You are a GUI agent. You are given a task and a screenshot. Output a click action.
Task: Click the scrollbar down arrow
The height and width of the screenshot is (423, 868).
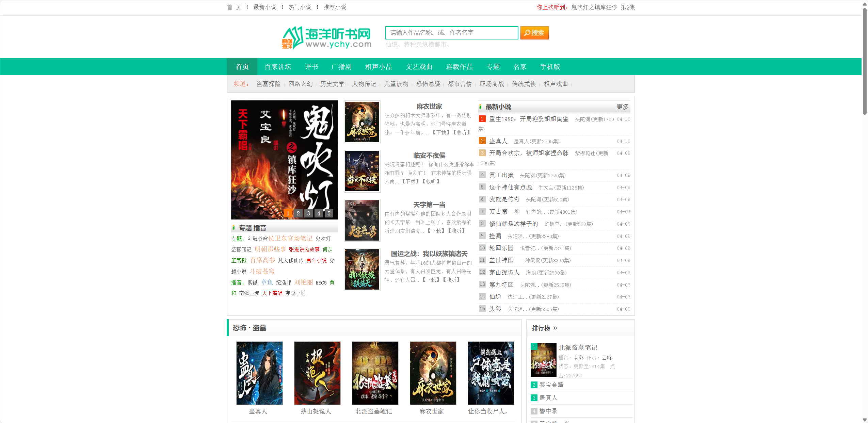click(x=865, y=420)
